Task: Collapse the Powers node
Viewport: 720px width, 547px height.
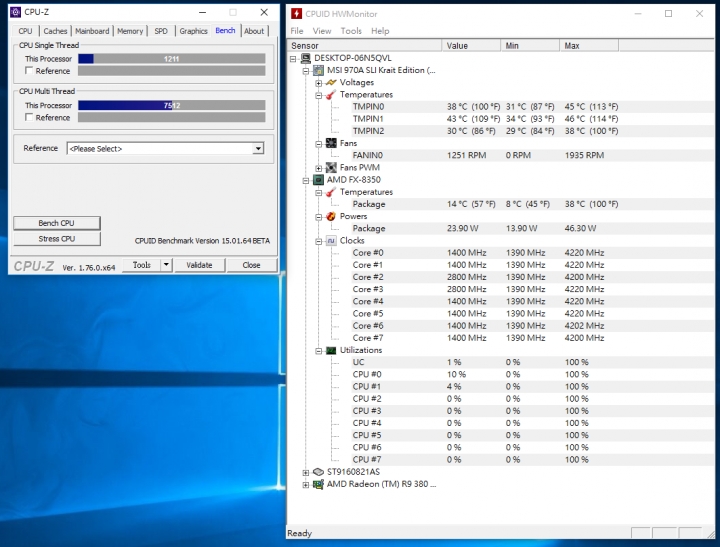Action: pos(319,217)
